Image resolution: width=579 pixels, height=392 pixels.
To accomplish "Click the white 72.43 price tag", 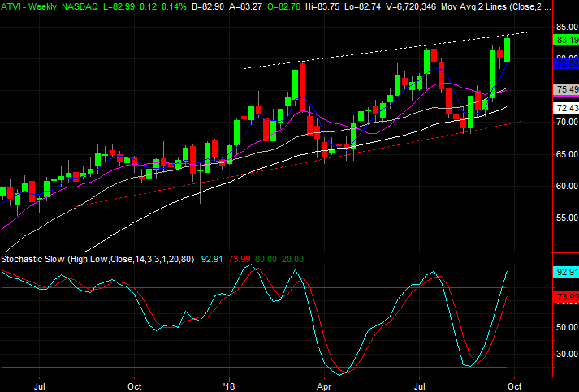I will tap(566, 108).
